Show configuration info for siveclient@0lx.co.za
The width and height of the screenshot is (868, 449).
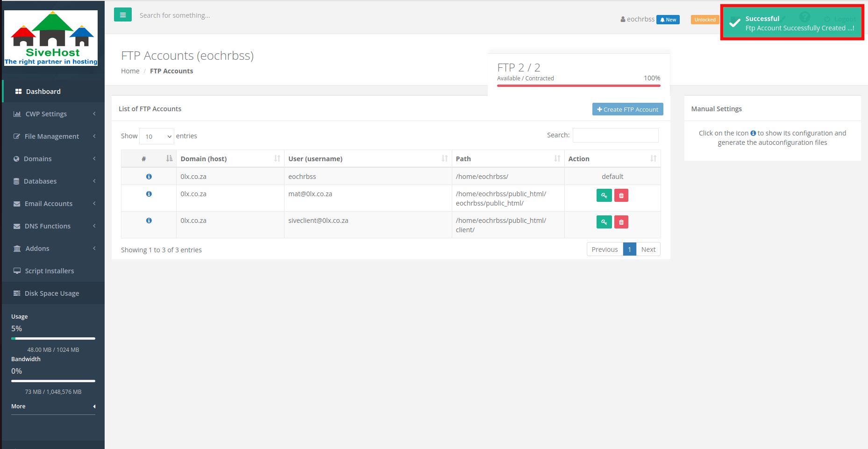(149, 221)
